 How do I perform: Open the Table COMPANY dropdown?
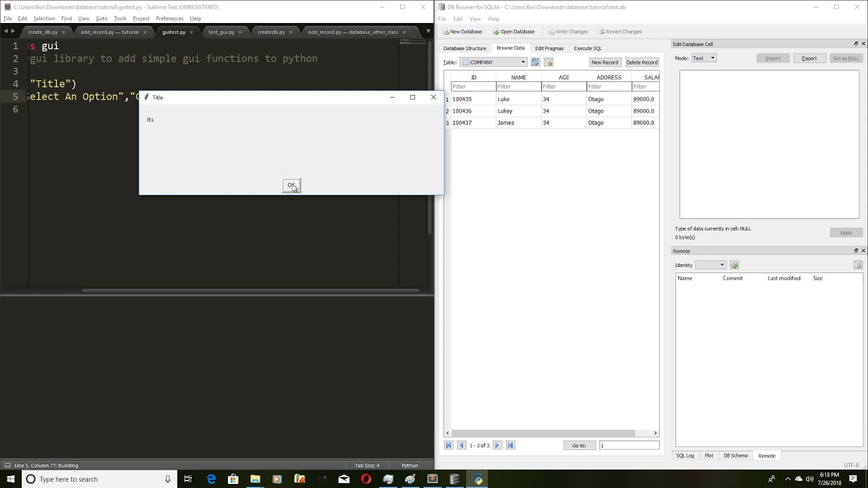(493, 62)
